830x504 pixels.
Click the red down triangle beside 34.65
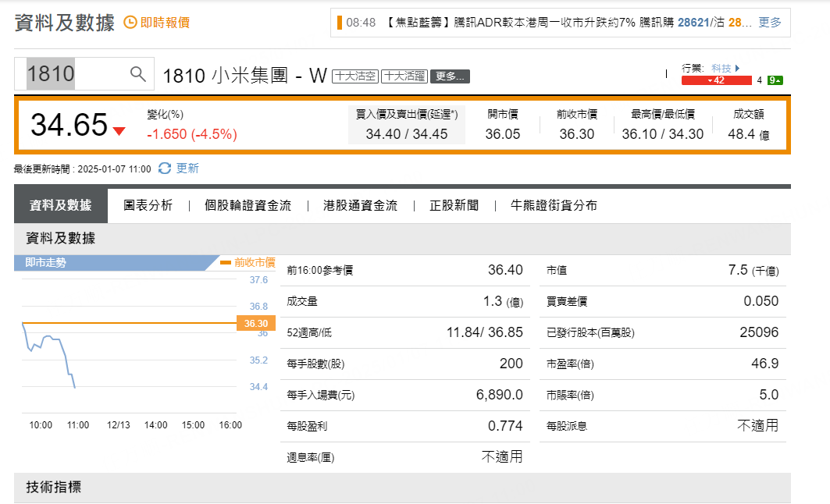pyautogui.click(x=119, y=131)
